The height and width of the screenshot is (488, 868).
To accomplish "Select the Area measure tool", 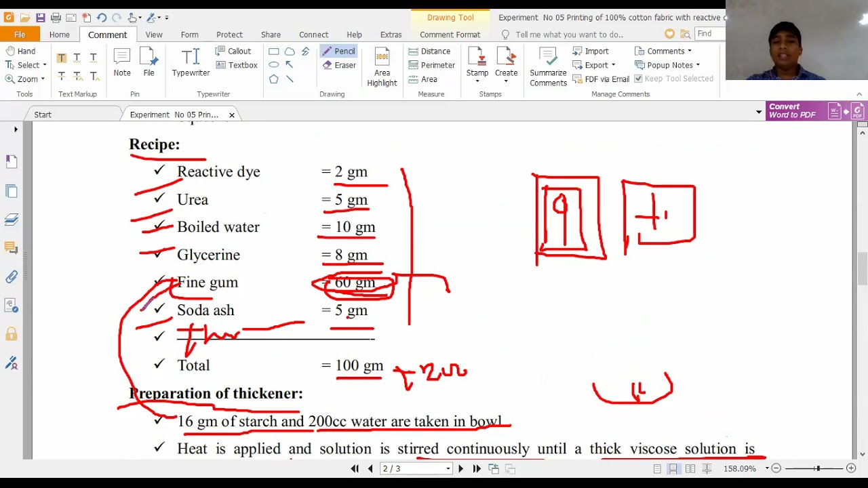I will [x=422, y=79].
